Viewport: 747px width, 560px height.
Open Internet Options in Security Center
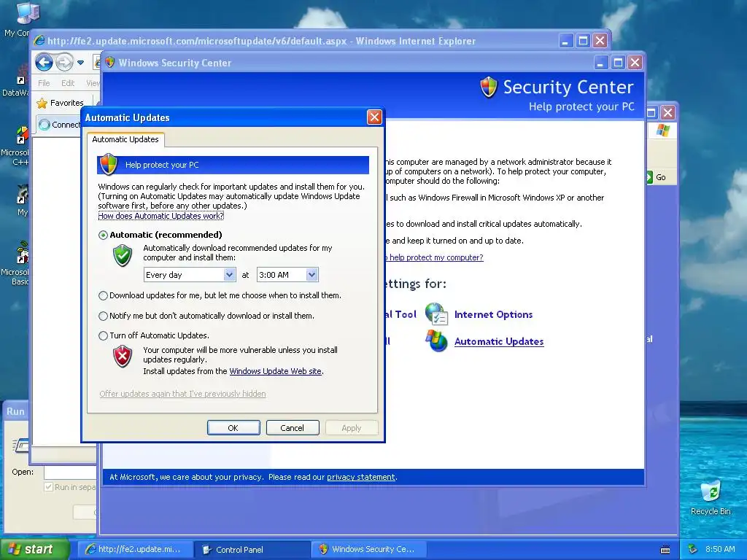(494, 314)
